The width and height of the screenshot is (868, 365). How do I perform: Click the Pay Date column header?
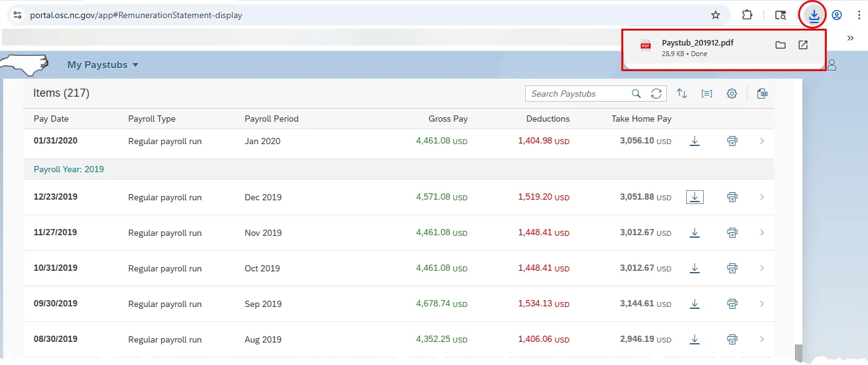(x=51, y=119)
